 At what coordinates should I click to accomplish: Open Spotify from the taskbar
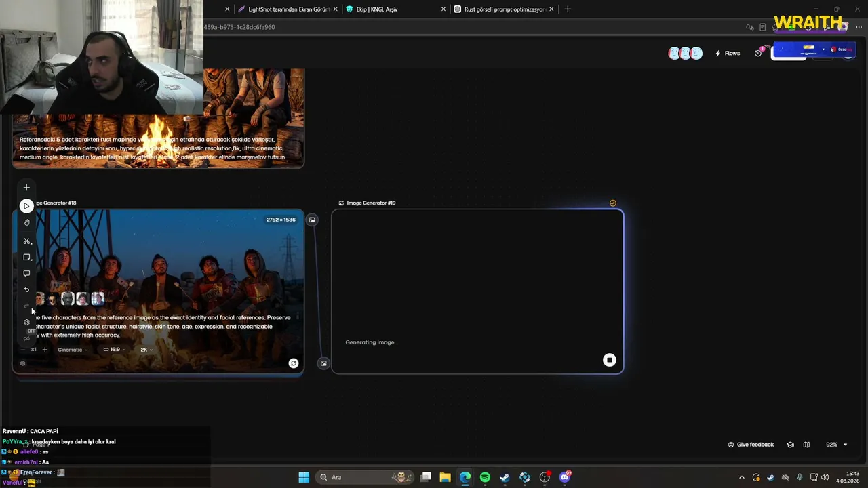coord(485,477)
